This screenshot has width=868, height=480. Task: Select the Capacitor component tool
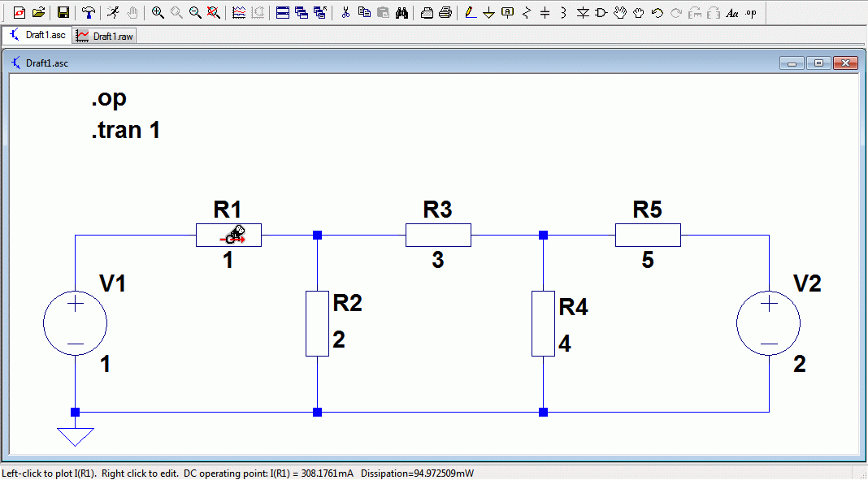click(545, 12)
